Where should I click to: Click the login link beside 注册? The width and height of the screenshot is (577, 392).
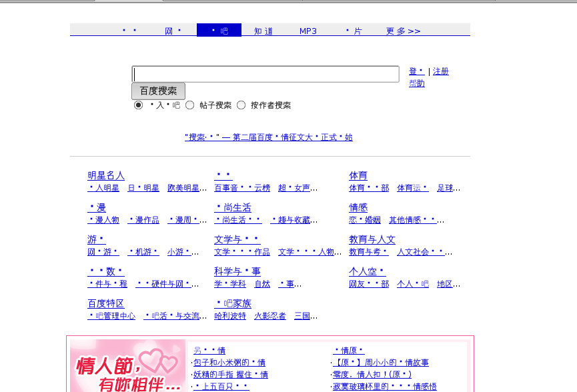pos(416,71)
